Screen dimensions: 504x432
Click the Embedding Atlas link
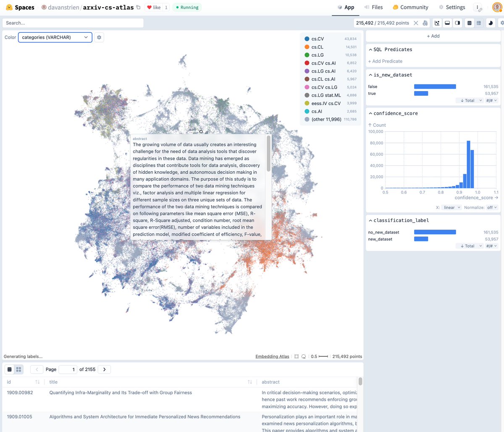point(272,356)
